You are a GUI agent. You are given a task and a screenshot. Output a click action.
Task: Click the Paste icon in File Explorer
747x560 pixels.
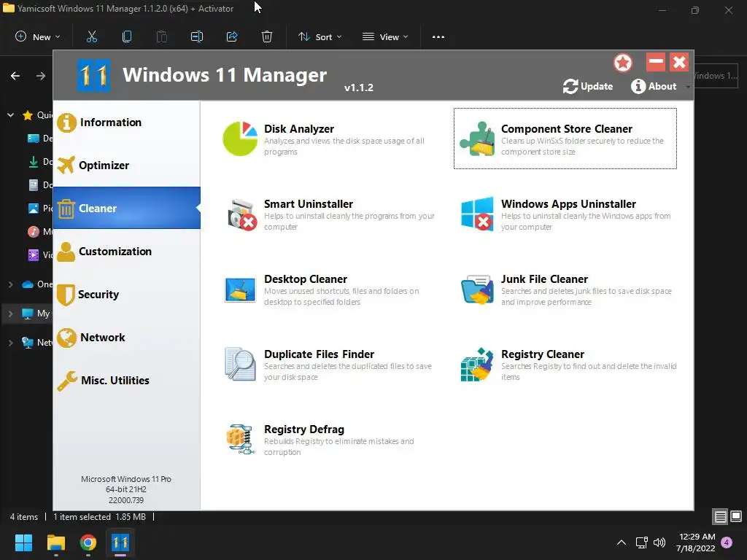pyautogui.click(x=162, y=36)
